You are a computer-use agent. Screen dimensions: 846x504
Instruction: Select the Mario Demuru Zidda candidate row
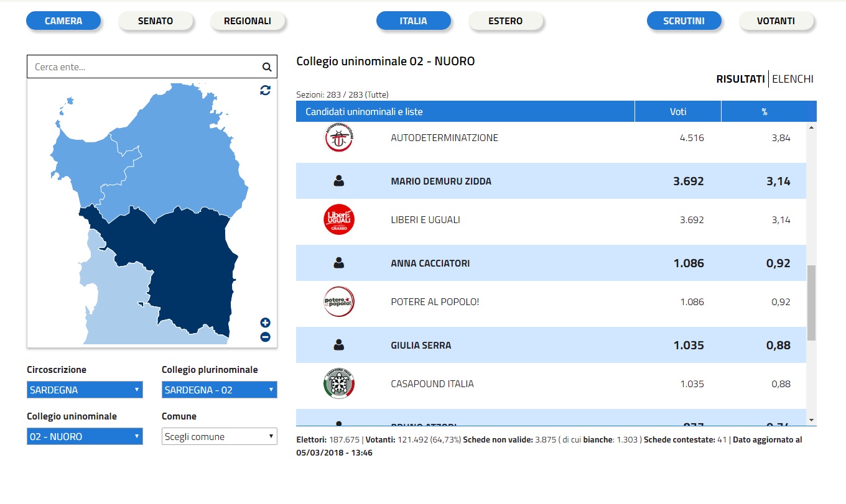click(551, 181)
